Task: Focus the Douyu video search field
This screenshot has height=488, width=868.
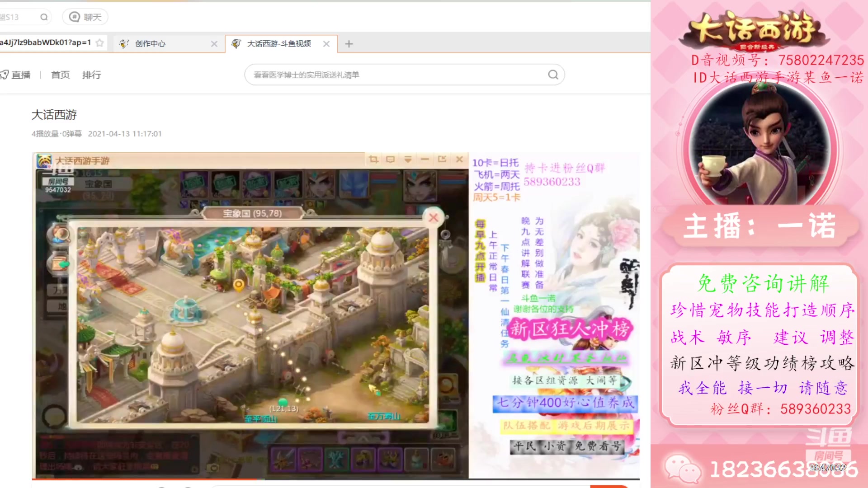Action: (404, 75)
